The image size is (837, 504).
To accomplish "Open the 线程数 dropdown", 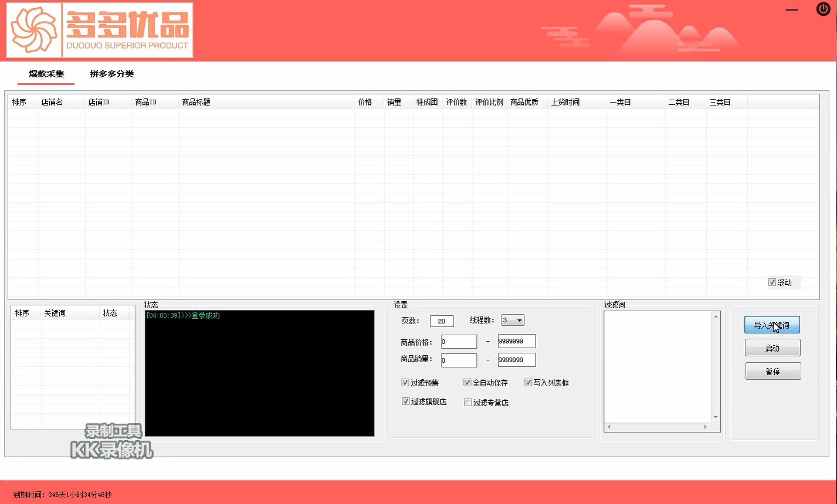I will pos(519,320).
